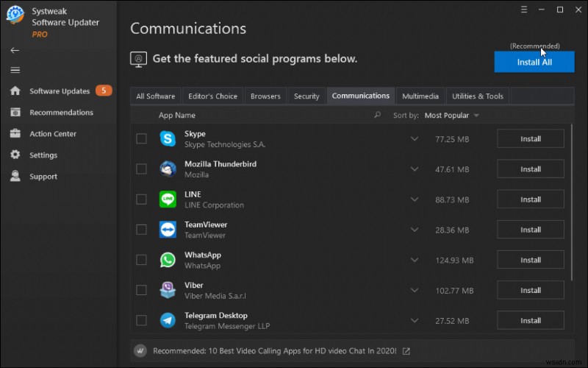Switch to the Multimedia tab

(420, 96)
